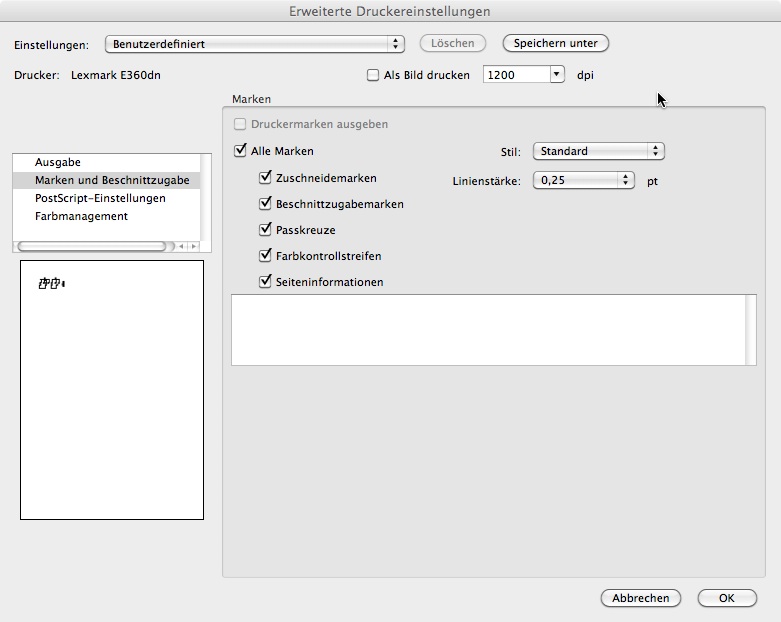Viewport: 781px width, 622px height.
Task: Expand the dpi resolution combo box arrow
Action: click(x=556, y=75)
